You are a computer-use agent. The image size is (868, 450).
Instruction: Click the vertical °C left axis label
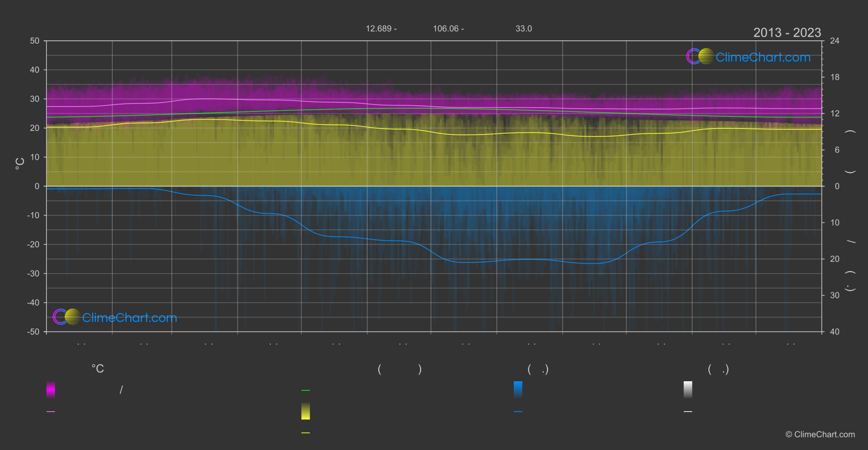[x=20, y=164]
